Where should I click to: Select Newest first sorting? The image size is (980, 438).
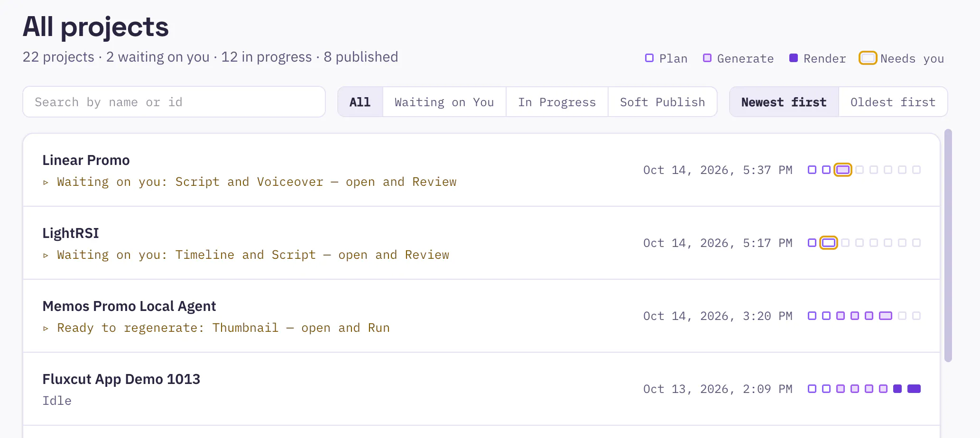(x=784, y=102)
